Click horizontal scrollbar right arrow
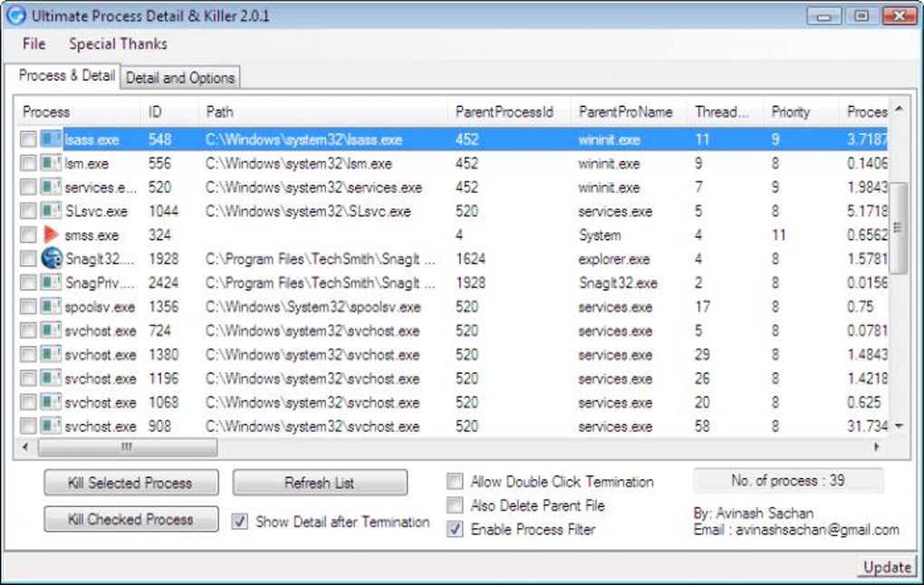The width and height of the screenshot is (924, 585). pyautogui.click(x=876, y=447)
